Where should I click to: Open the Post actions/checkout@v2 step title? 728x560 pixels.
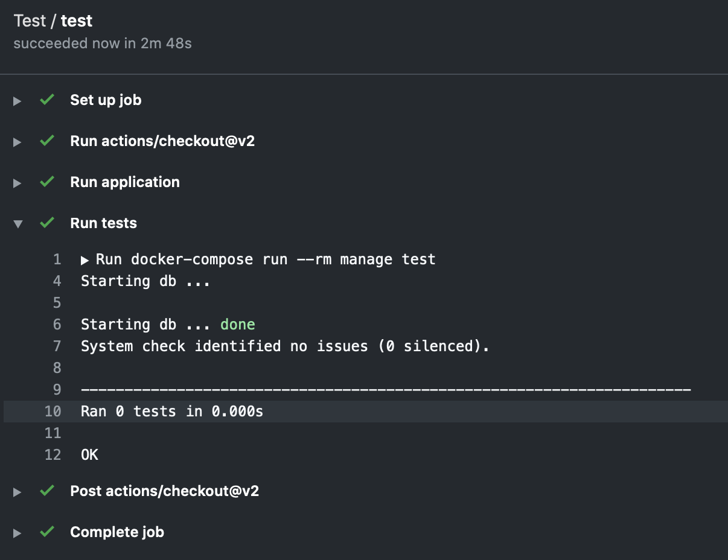point(164,491)
